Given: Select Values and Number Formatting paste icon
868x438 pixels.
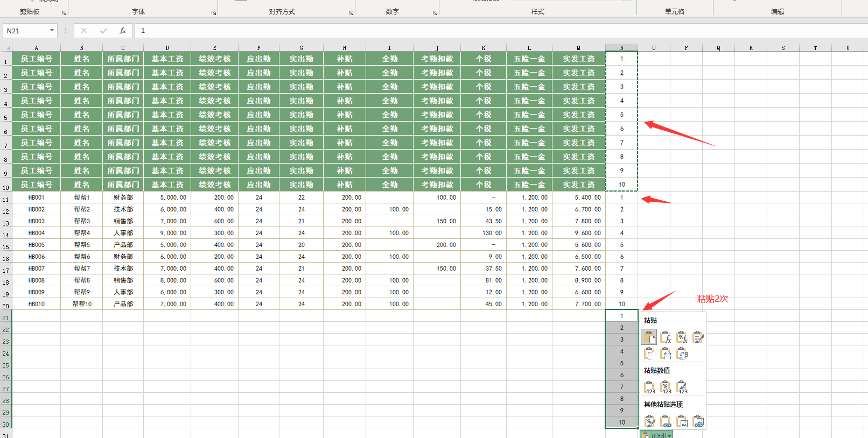Looking at the screenshot, I should coord(666,387).
